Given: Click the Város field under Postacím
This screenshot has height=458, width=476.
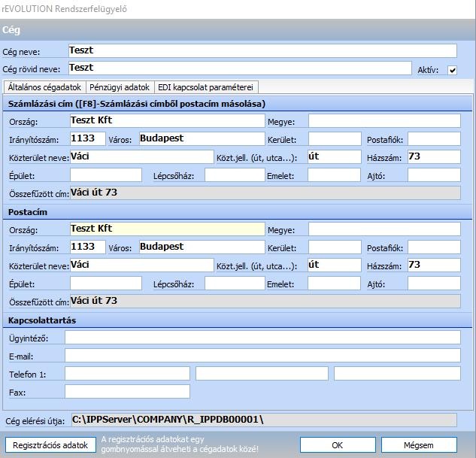Looking at the screenshot, I should click(x=202, y=247).
